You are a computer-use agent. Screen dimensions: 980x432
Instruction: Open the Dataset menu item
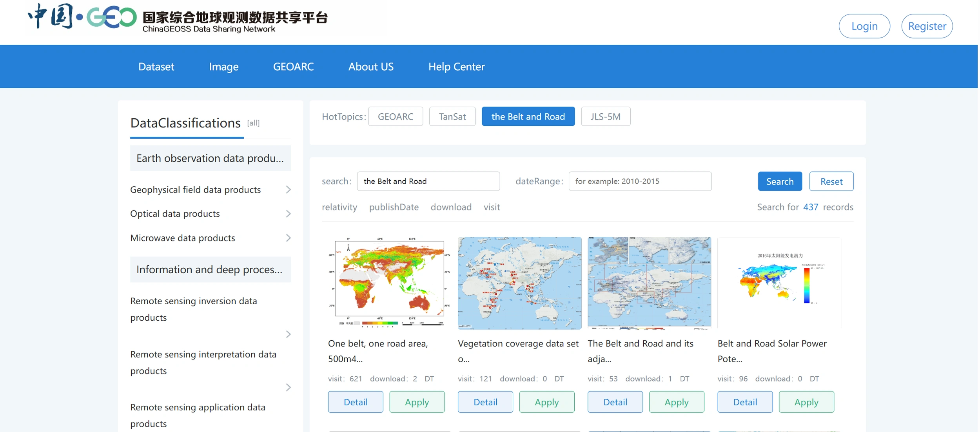[x=156, y=67]
